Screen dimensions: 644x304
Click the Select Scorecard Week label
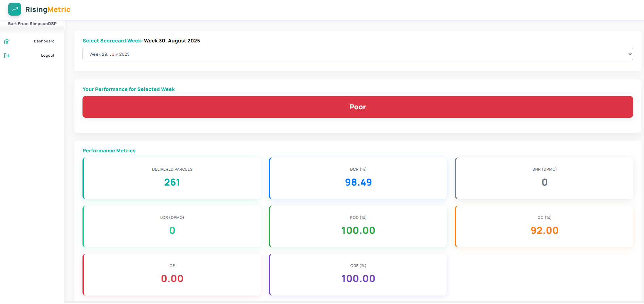coord(112,41)
